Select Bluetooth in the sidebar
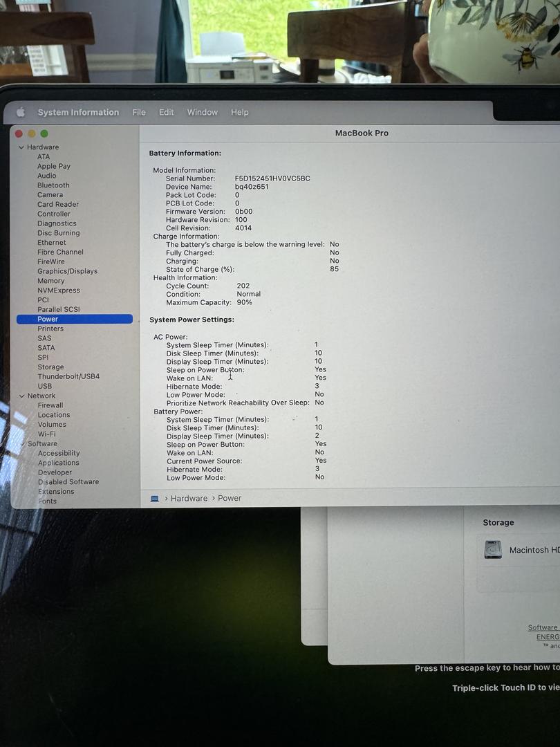The height and width of the screenshot is (747, 560). point(53,185)
